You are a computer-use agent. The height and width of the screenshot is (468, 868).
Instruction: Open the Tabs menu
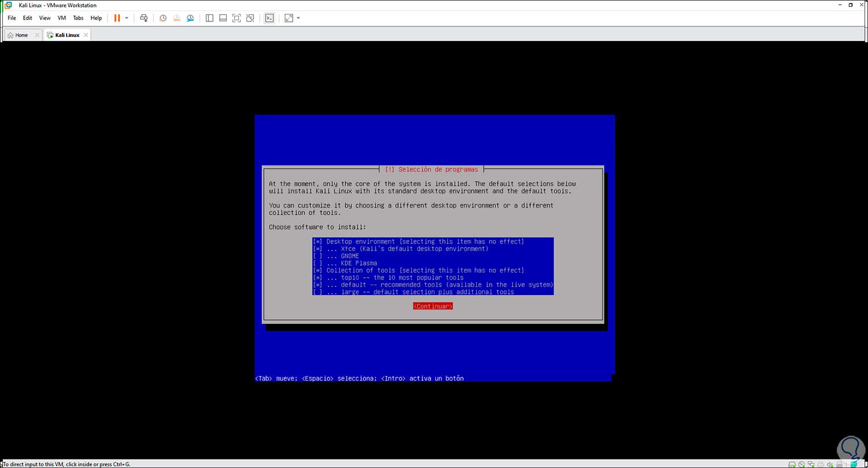pos(78,18)
